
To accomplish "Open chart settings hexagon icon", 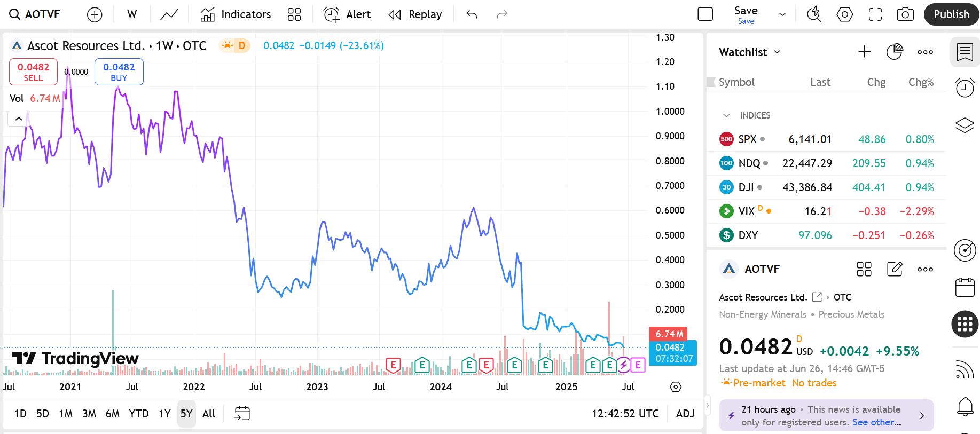I will (845, 14).
